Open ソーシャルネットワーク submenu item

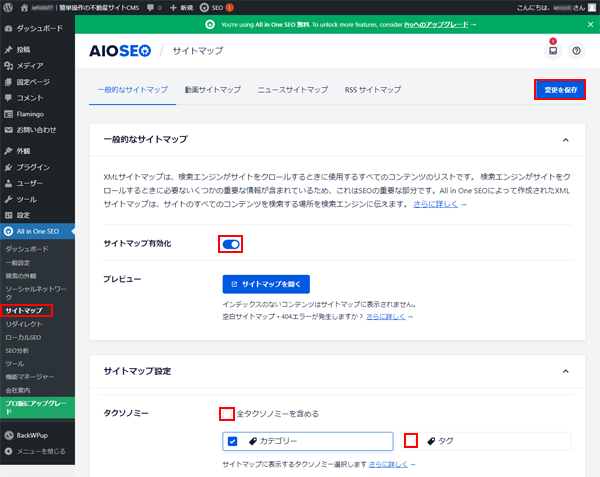[x=38, y=293]
